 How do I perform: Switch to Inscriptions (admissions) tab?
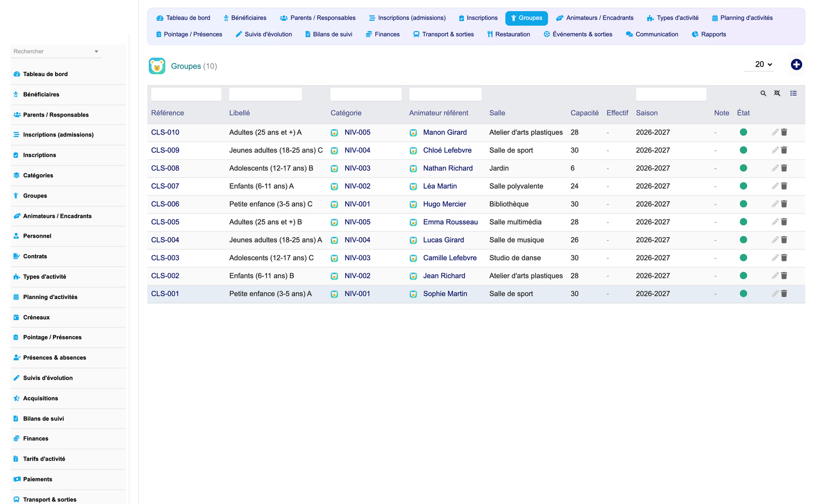click(407, 18)
